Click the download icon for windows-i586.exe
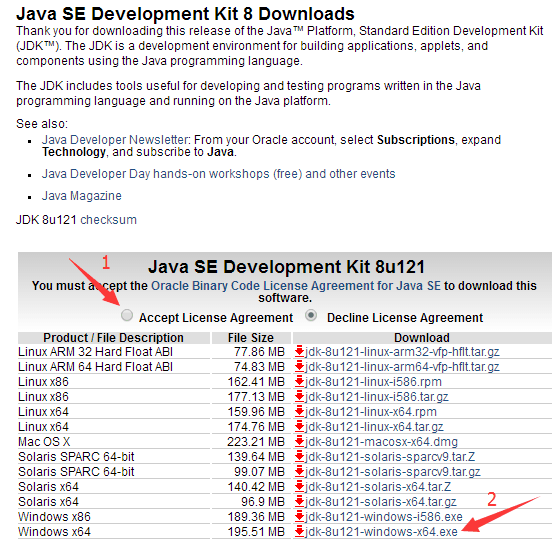The height and width of the screenshot is (549, 559). coord(299,516)
